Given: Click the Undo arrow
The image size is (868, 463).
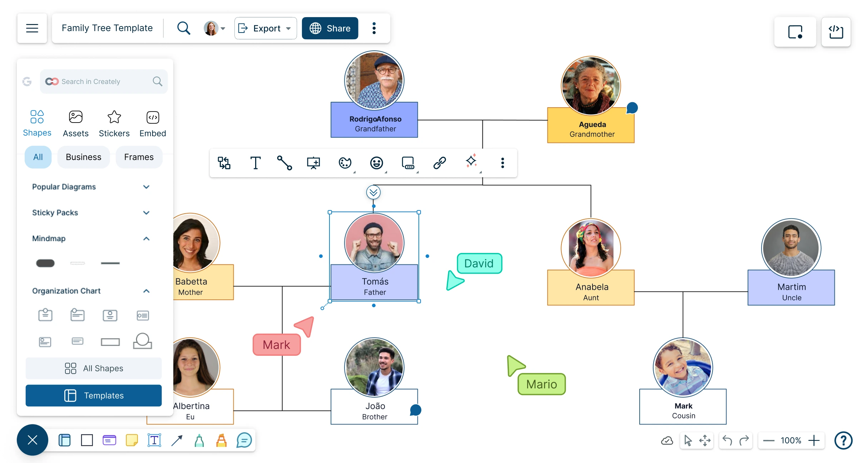Looking at the screenshot, I should (727, 440).
